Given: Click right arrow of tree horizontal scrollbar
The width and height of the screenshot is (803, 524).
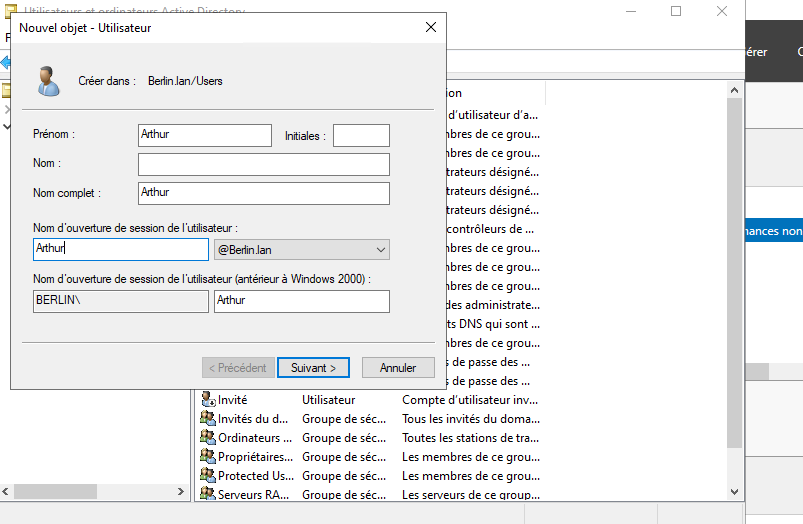Looking at the screenshot, I should pyautogui.click(x=180, y=491).
